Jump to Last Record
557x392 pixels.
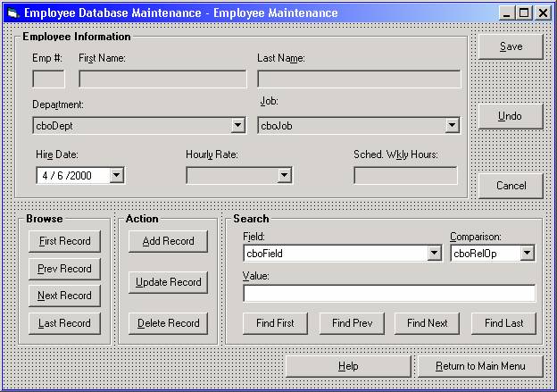64,323
